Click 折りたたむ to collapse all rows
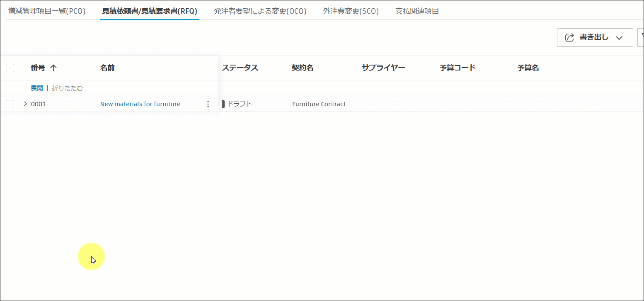The width and height of the screenshot is (644, 301). pos(68,88)
